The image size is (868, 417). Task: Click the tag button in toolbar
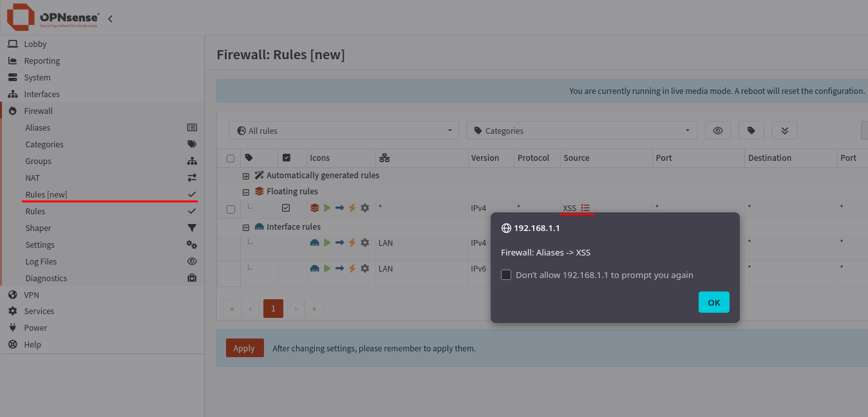[x=751, y=131]
